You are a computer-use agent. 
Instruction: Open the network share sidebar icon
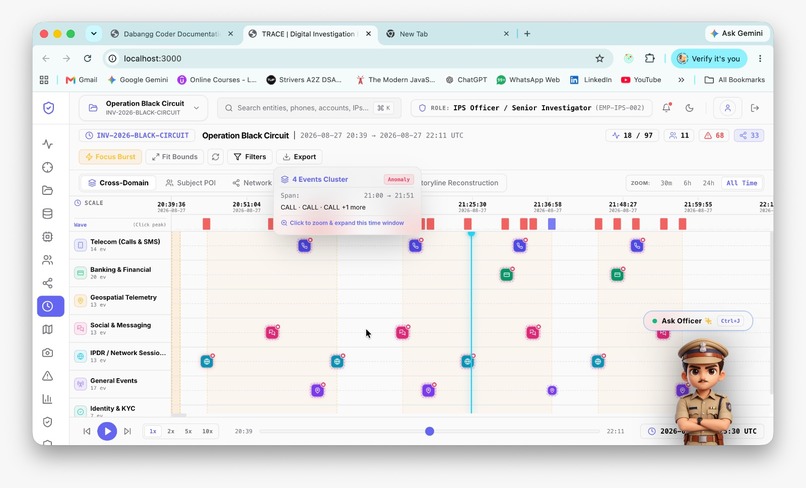pyautogui.click(x=48, y=283)
